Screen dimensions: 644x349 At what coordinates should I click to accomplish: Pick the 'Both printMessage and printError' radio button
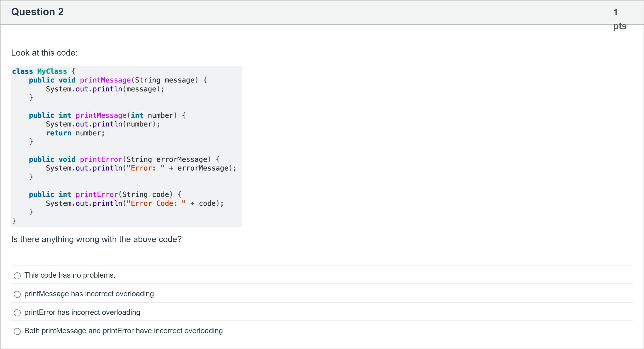pos(17,332)
